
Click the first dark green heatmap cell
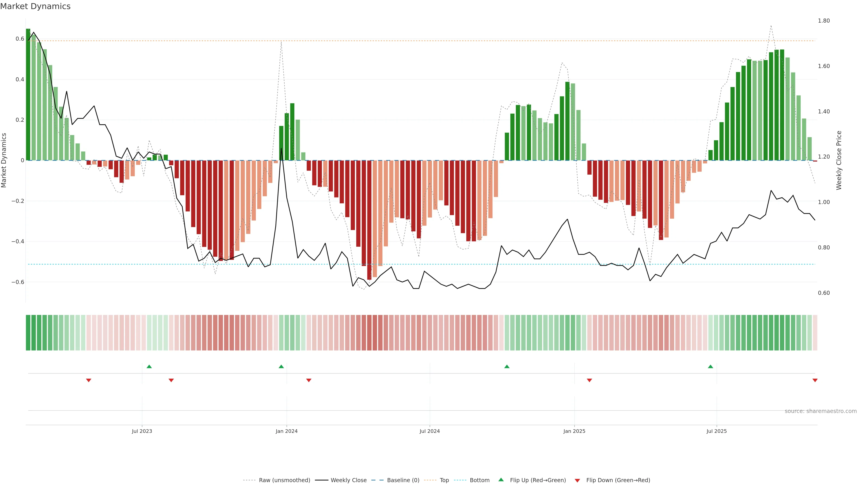28,333
